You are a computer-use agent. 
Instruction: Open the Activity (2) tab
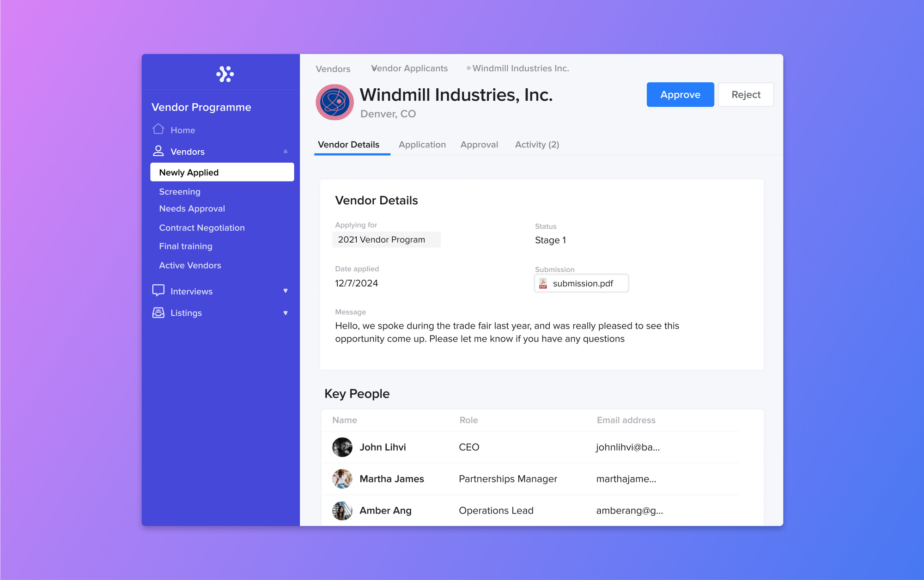click(537, 145)
